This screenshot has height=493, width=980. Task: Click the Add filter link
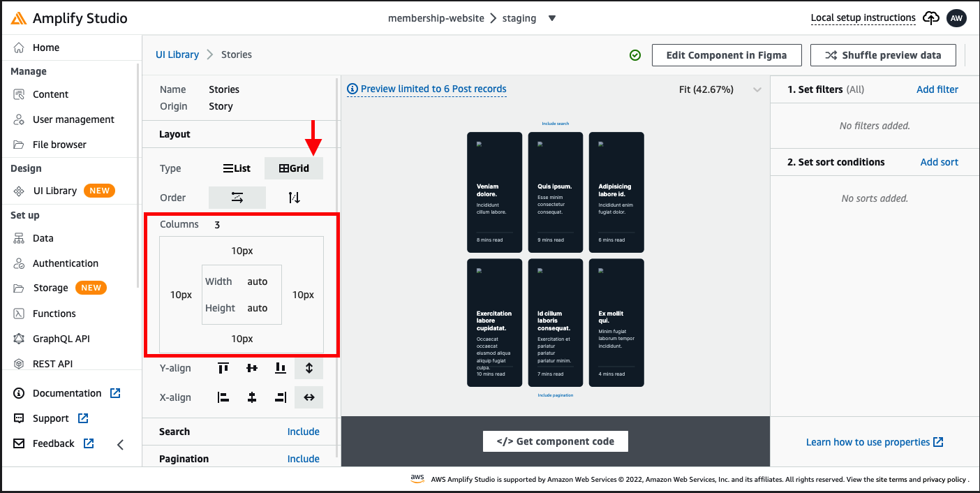point(937,89)
